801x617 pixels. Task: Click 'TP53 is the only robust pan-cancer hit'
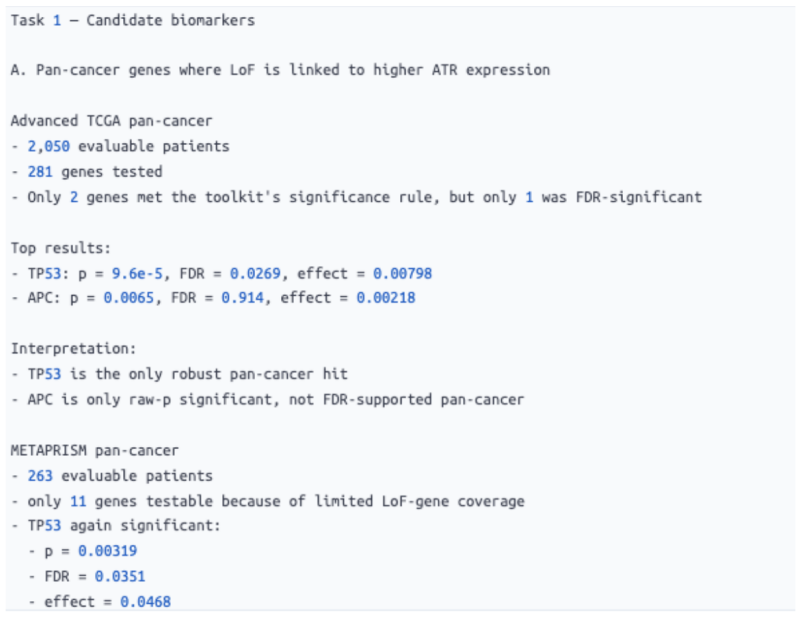(187, 374)
